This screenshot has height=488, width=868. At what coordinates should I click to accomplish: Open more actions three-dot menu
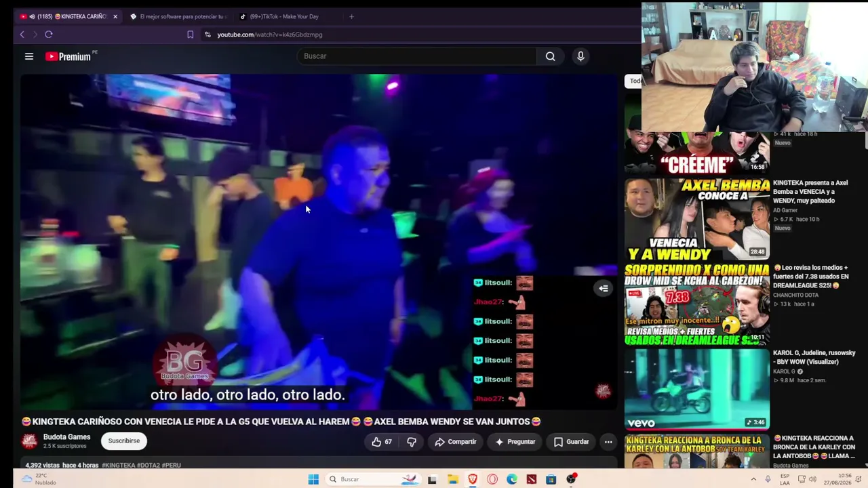tap(608, 442)
